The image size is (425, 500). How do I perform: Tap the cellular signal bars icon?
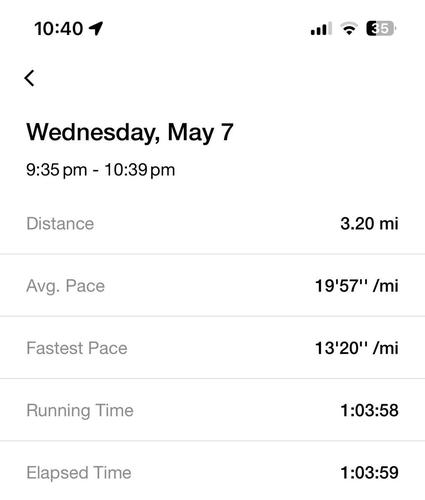pos(321,29)
